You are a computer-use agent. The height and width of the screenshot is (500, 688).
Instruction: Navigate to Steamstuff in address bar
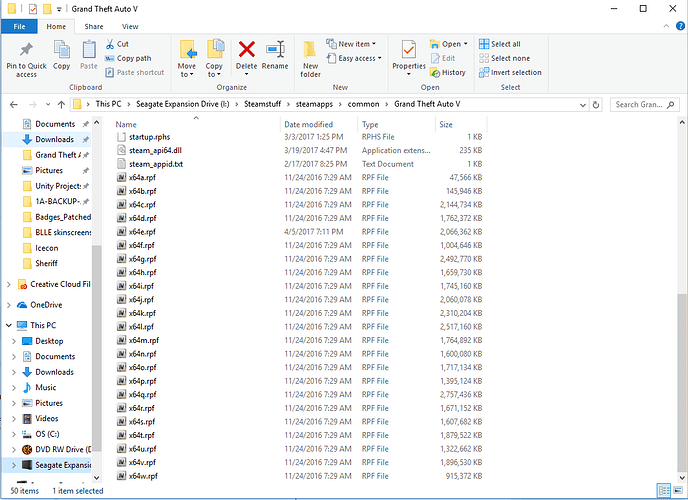[x=262, y=104]
